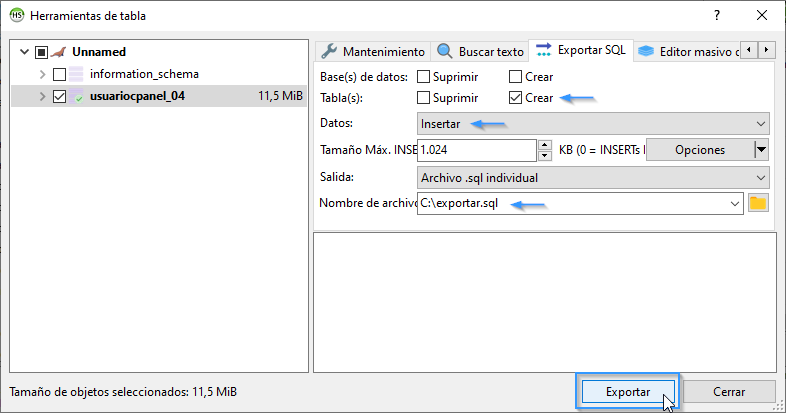Click the Unnamed session seal icon
Image resolution: width=786 pixels, height=413 pixels.
(x=59, y=52)
